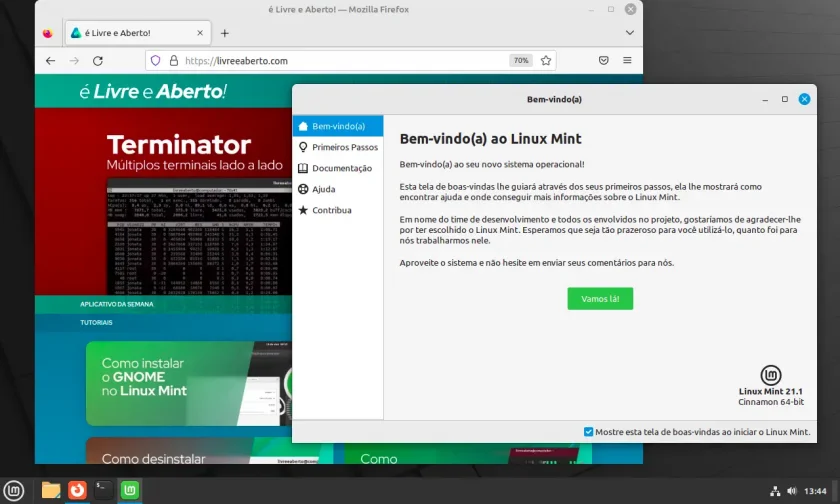Open the Terminal from the panel
The height and width of the screenshot is (504, 840).
103,490
